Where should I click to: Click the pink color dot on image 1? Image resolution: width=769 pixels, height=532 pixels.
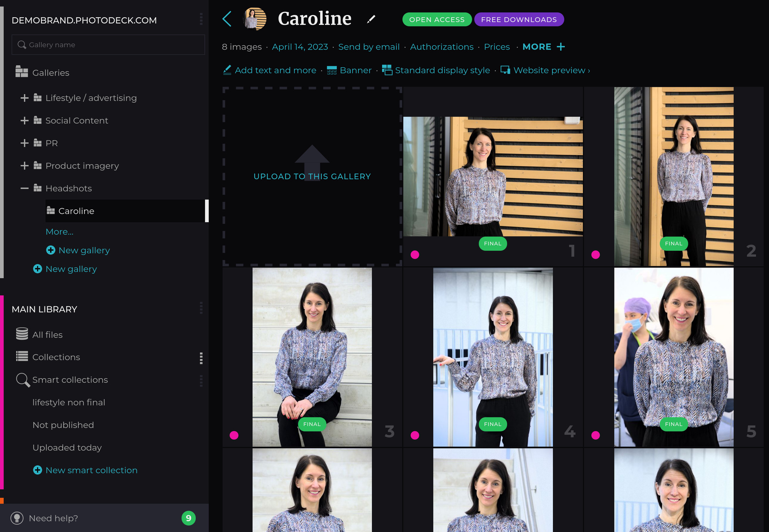[x=415, y=254]
